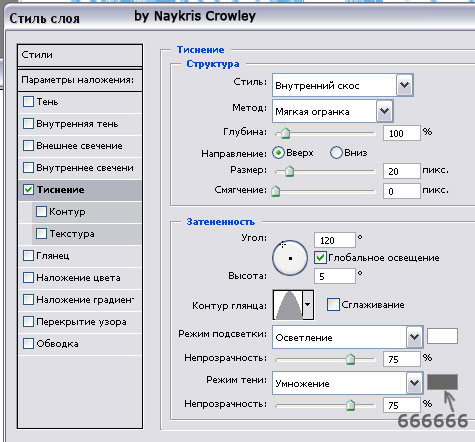Viewport: 475px width, 442px height.
Task: Click the angle dial control
Action: tap(290, 258)
